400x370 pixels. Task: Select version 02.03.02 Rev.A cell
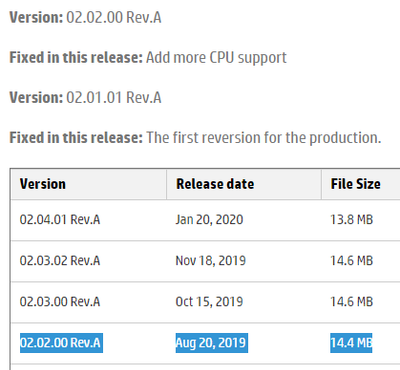pyautogui.click(x=60, y=261)
